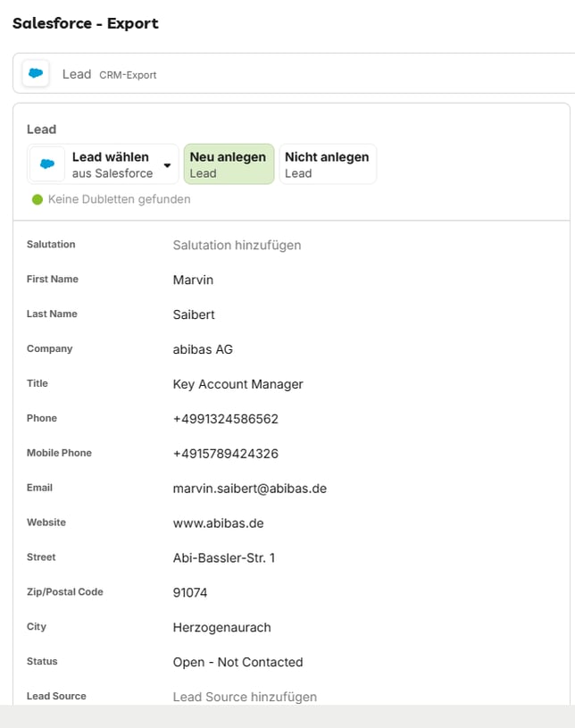Edit the Last Name value Saibert

(x=194, y=314)
